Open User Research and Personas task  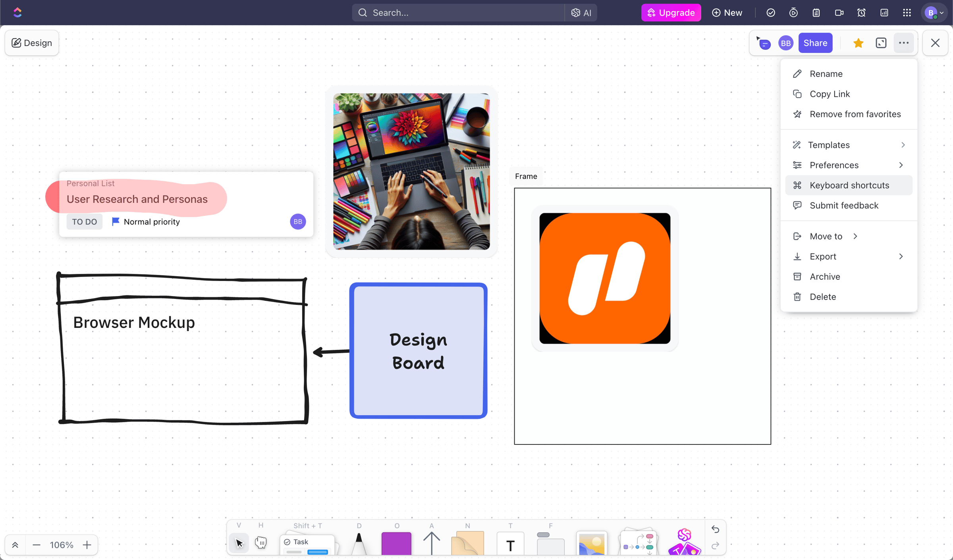pos(137,199)
